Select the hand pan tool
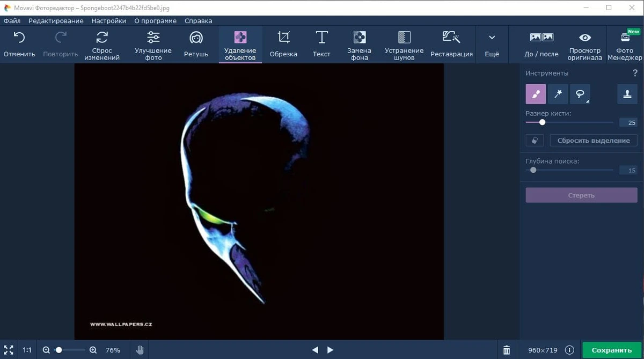This screenshot has width=644, height=359. pyautogui.click(x=140, y=350)
